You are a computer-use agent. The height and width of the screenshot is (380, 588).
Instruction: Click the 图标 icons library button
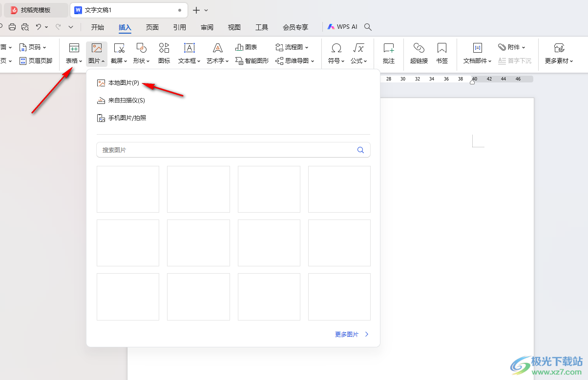[x=164, y=54]
